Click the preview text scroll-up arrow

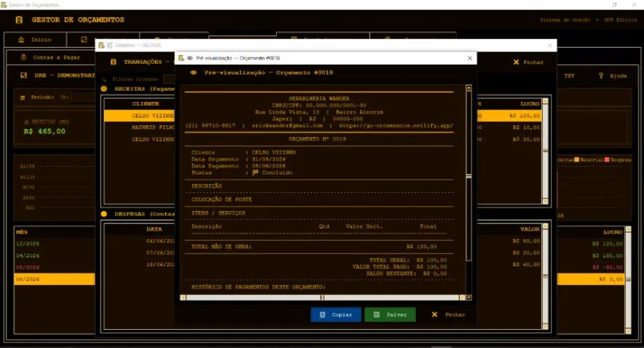tap(469, 88)
